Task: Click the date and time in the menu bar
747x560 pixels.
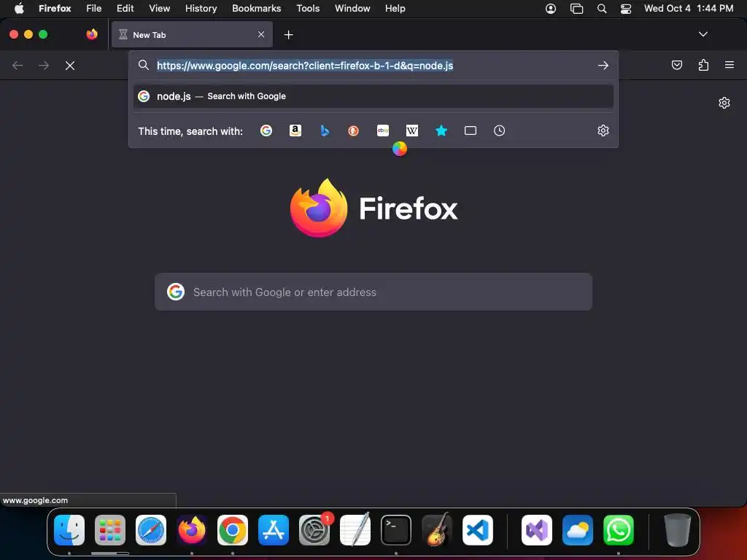Action: (x=689, y=9)
